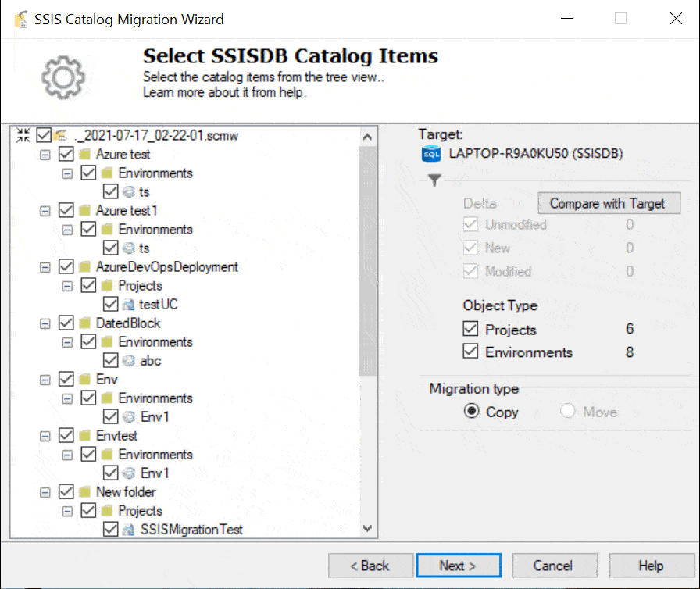700x589 pixels.
Task: Click the tree scrollbar up arrow
Action: click(367, 137)
